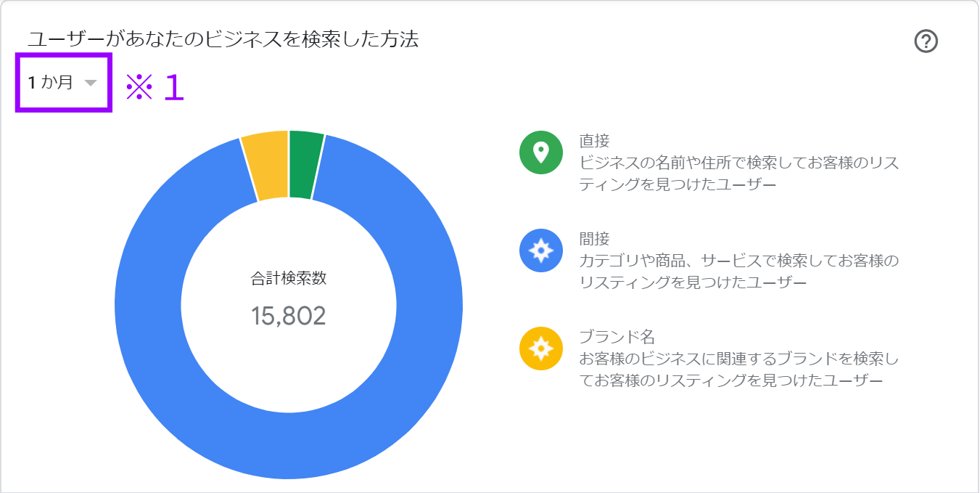Click the 合計検索数 label in the chart center
The image size is (980, 493).
[289, 278]
